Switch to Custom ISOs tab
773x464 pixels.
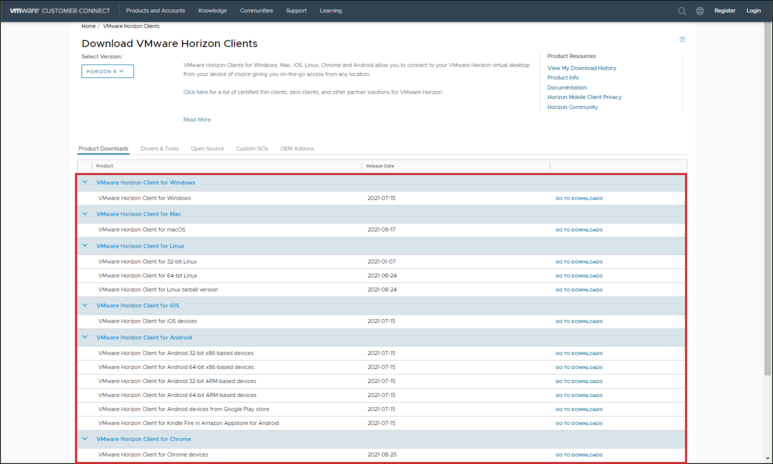(252, 148)
